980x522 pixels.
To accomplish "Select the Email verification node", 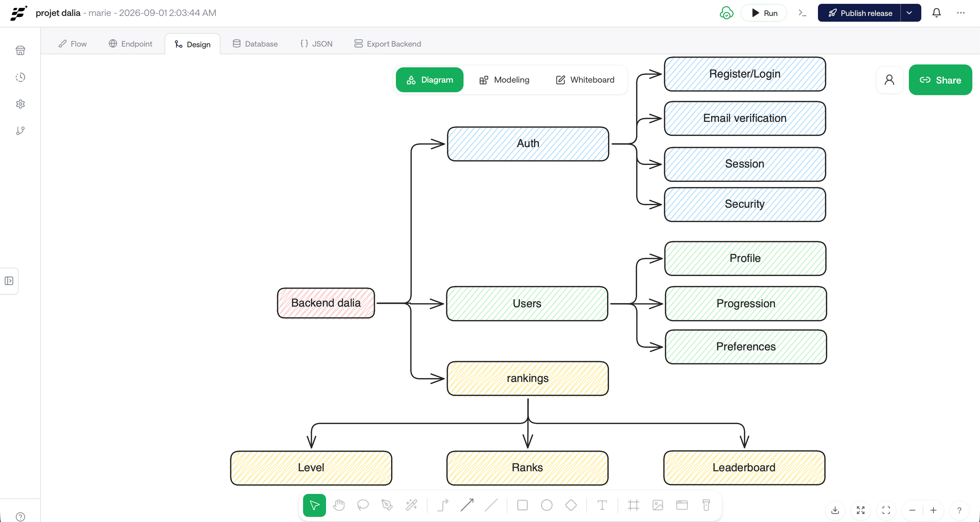I will [x=745, y=118].
